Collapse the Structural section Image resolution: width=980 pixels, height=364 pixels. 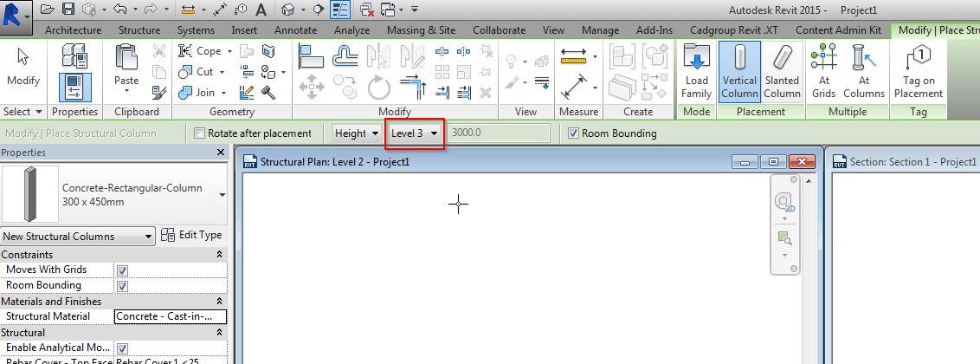[219, 333]
